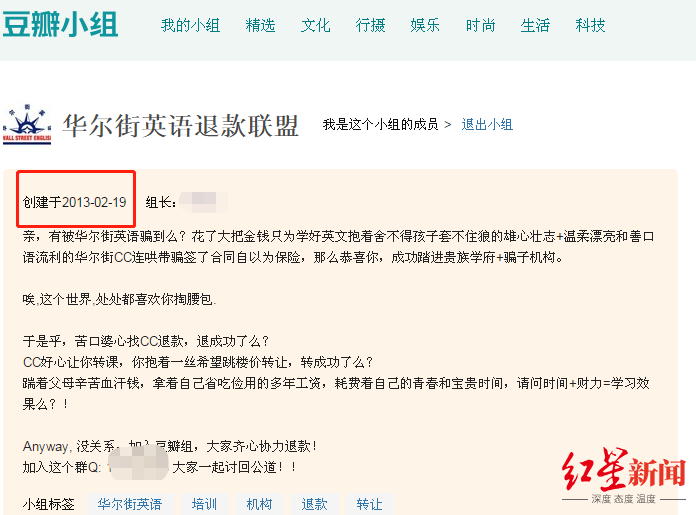696x515 pixels.
Task: Go to the 文化 category
Action: pos(315,25)
